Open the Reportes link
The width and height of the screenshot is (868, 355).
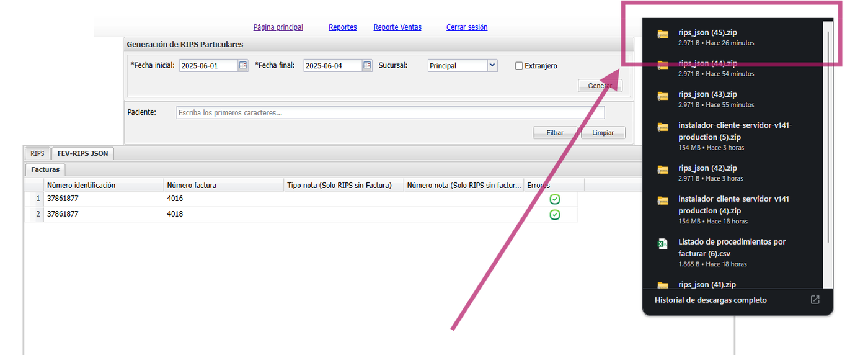(343, 27)
